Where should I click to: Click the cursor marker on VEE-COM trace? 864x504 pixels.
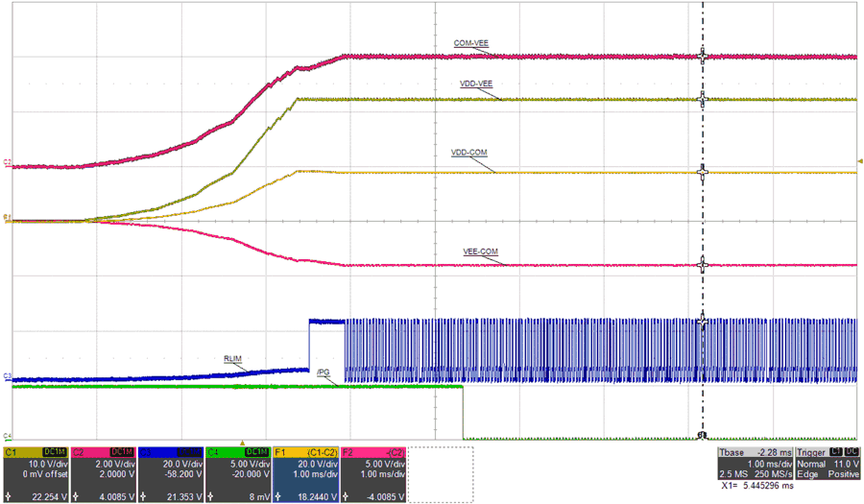702,265
